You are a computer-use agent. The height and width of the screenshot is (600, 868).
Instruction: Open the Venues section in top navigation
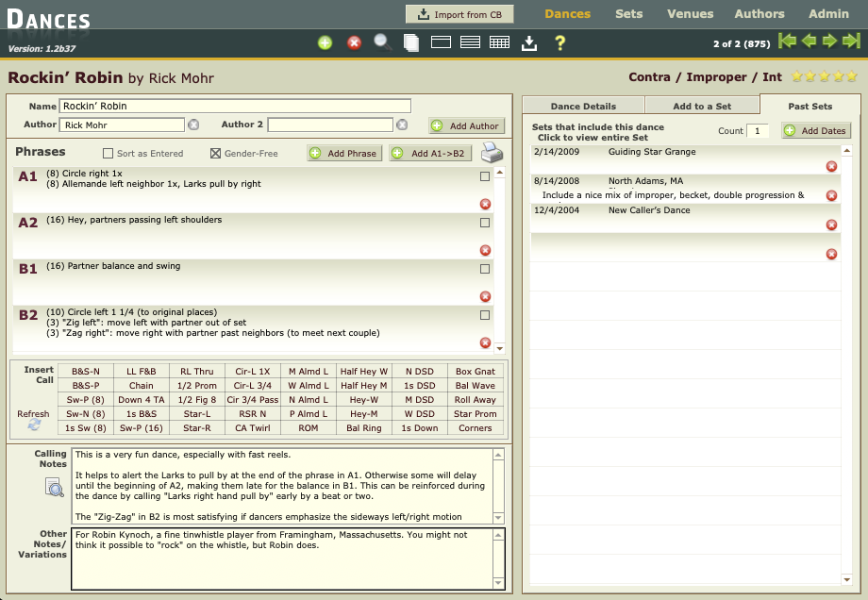coord(690,14)
